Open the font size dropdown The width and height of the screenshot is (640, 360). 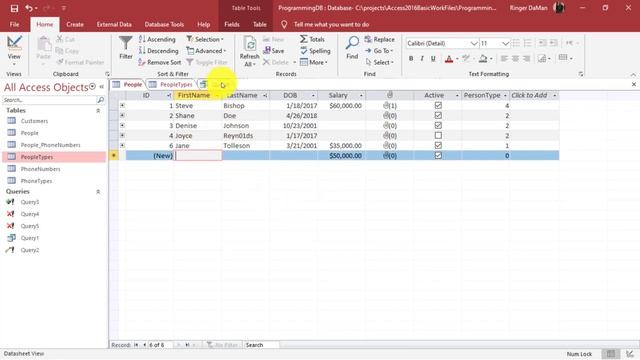pos(505,43)
